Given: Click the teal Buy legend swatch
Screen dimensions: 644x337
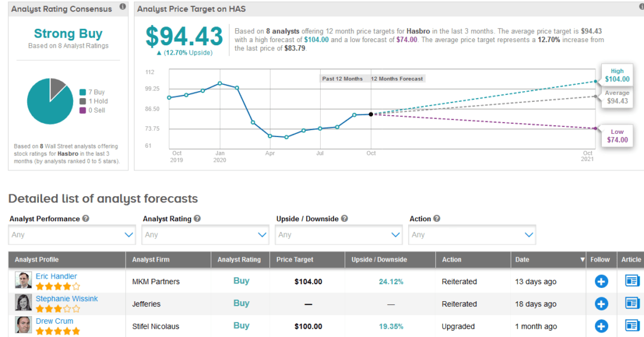Looking at the screenshot, I should click(82, 92).
